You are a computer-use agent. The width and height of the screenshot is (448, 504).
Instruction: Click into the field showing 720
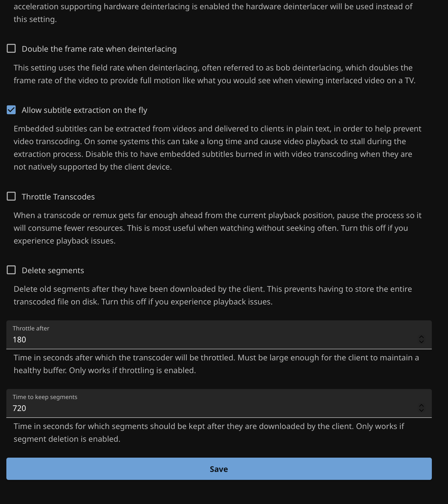coord(212,408)
